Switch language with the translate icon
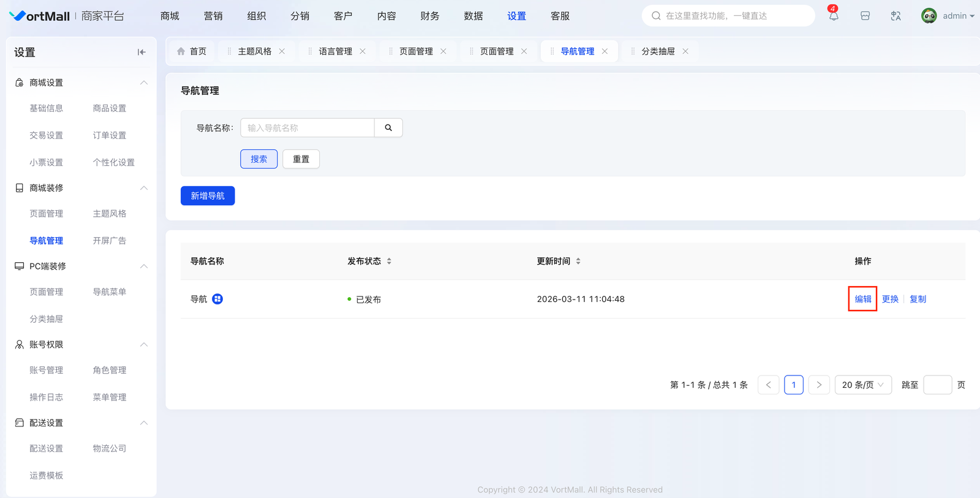Image resolution: width=980 pixels, height=498 pixels. pos(895,16)
